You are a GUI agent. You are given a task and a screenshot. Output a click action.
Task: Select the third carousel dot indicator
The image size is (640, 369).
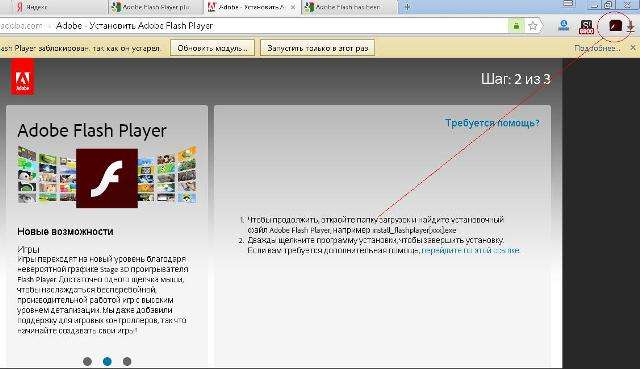pyautogui.click(x=127, y=361)
